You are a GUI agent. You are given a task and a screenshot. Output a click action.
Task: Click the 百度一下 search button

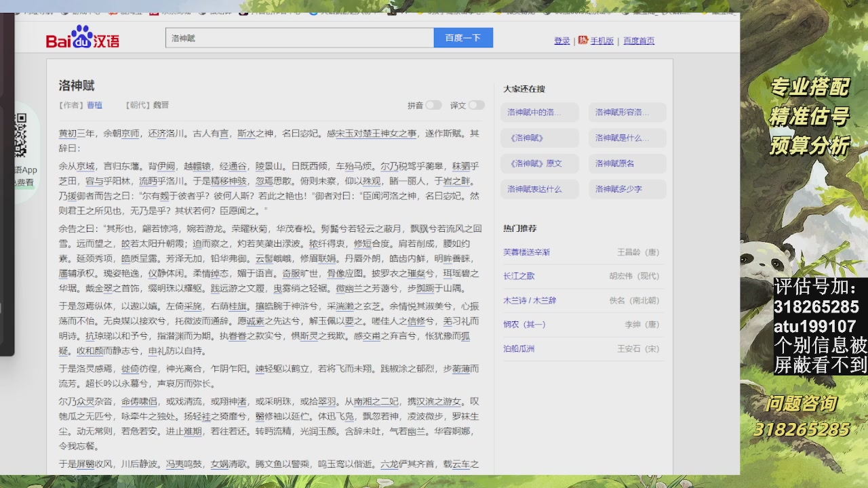[x=463, y=37]
